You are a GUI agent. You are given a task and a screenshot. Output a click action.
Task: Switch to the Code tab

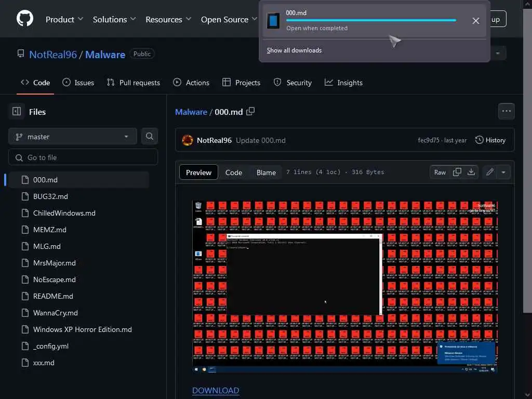pos(35,83)
